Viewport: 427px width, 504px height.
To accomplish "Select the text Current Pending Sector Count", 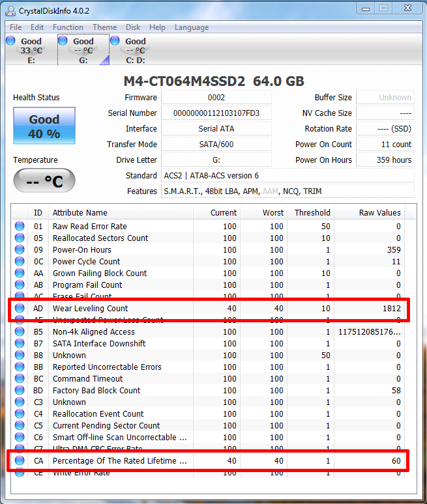I will pyautogui.click(x=106, y=426).
